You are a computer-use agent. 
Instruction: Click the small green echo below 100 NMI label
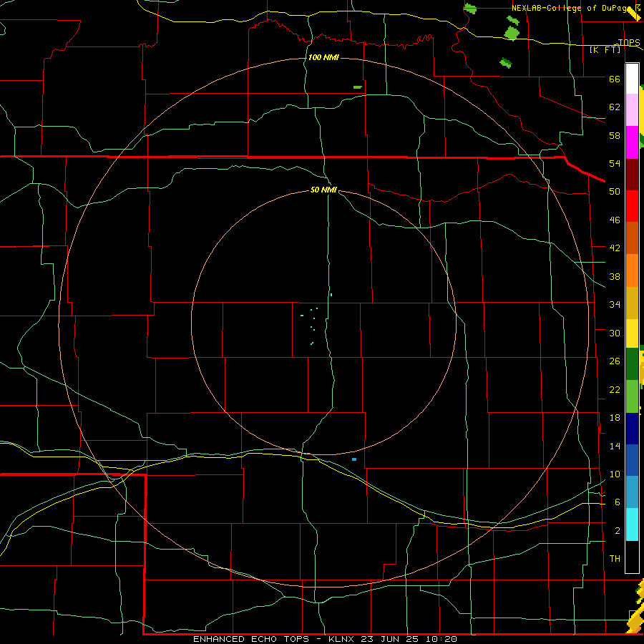click(x=357, y=87)
